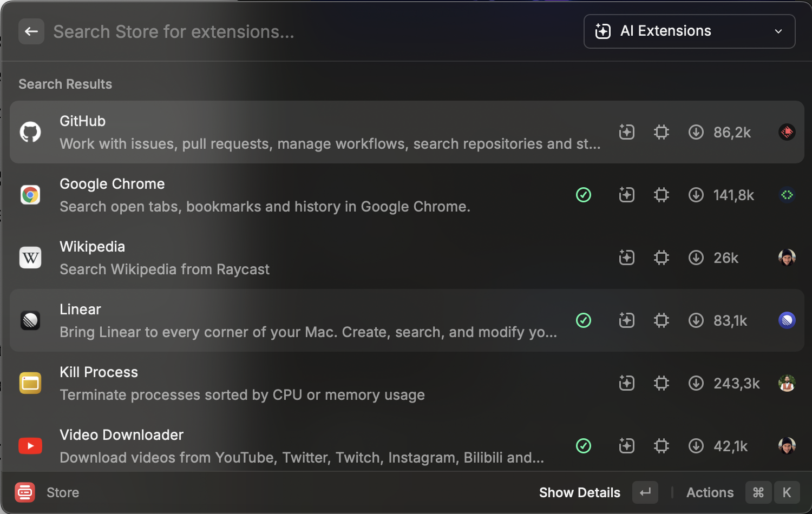The width and height of the screenshot is (812, 514).
Task: Select the Wikipedia extension title
Action: pyautogui.click(x=92, y=247)
